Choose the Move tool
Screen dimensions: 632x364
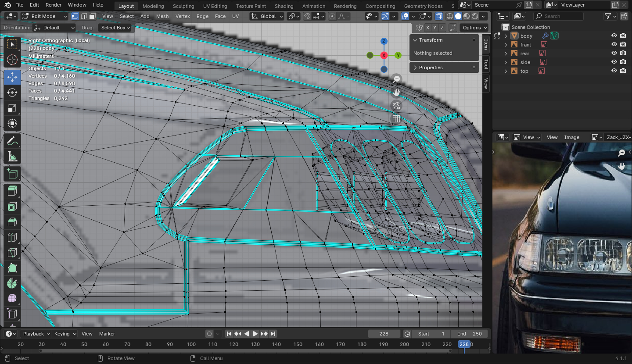[x=12, y=77]
